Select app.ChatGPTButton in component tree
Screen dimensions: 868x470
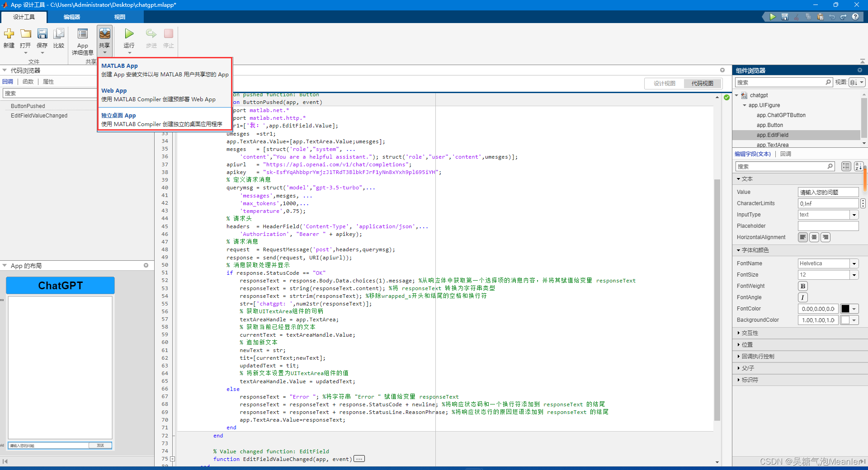tap(781, 115)
